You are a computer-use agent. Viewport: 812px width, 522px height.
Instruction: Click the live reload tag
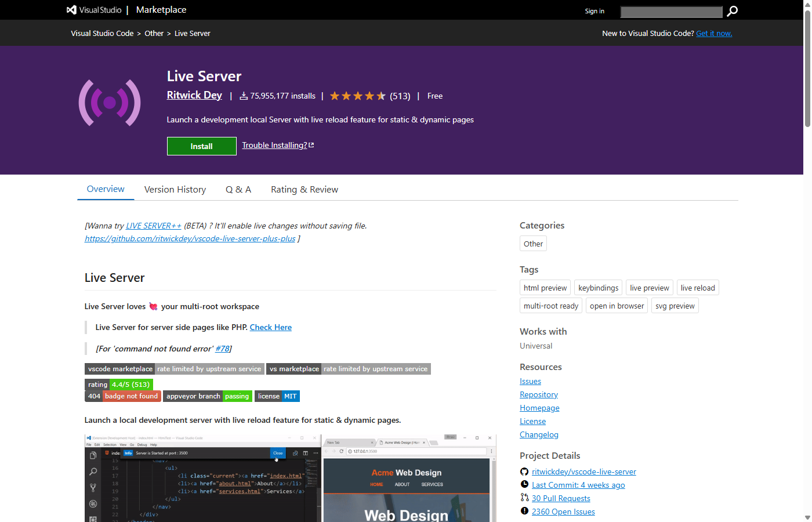pyautogui.click(x=698, y=288)
